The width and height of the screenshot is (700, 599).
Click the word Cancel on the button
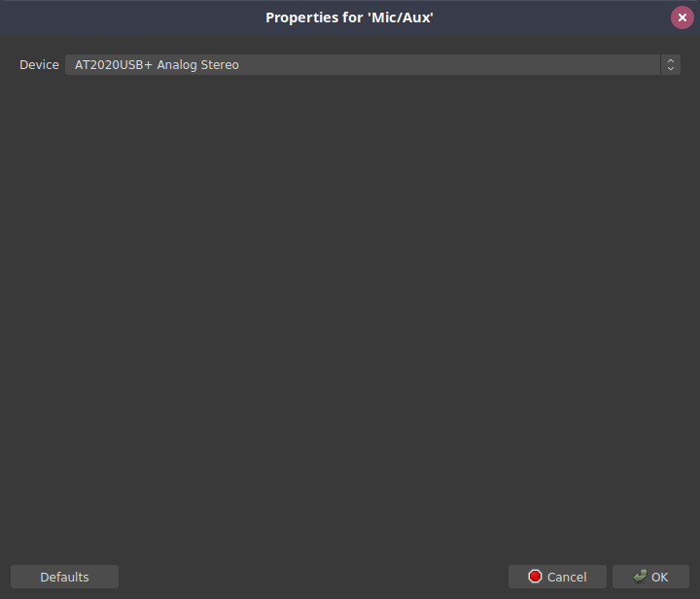567,578
